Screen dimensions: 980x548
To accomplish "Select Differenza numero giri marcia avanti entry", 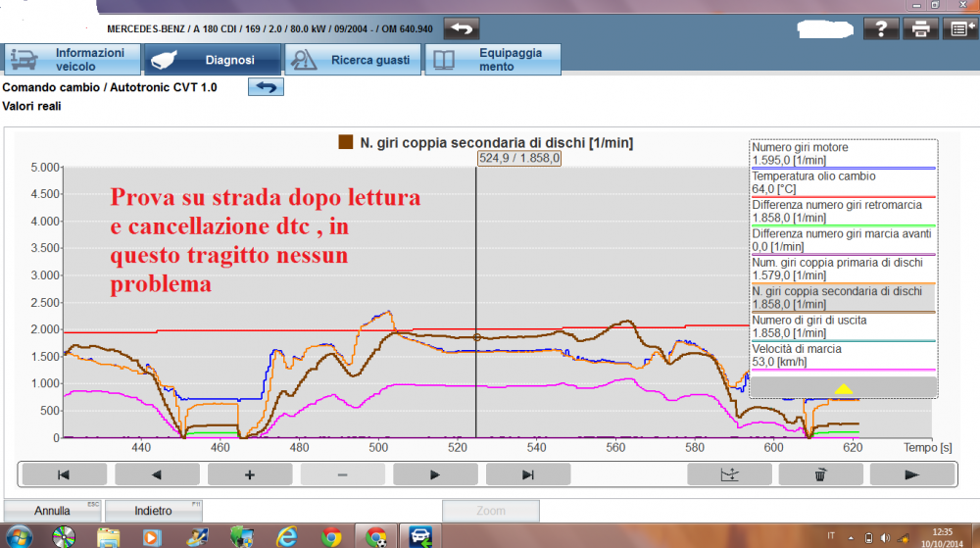I will 843,240.
